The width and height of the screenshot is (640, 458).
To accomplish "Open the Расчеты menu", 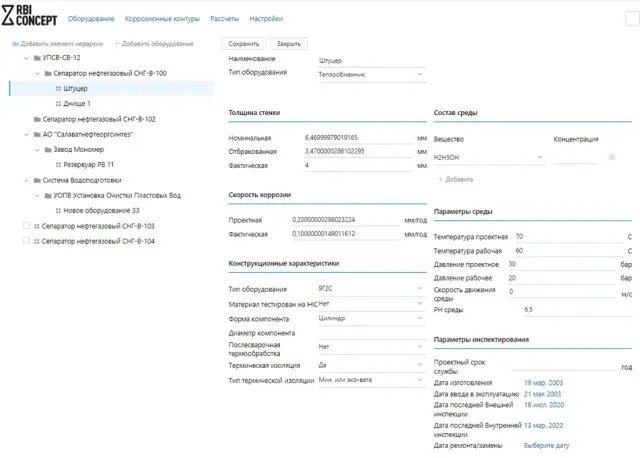I will pyautogui.click(x=224, y=19).
